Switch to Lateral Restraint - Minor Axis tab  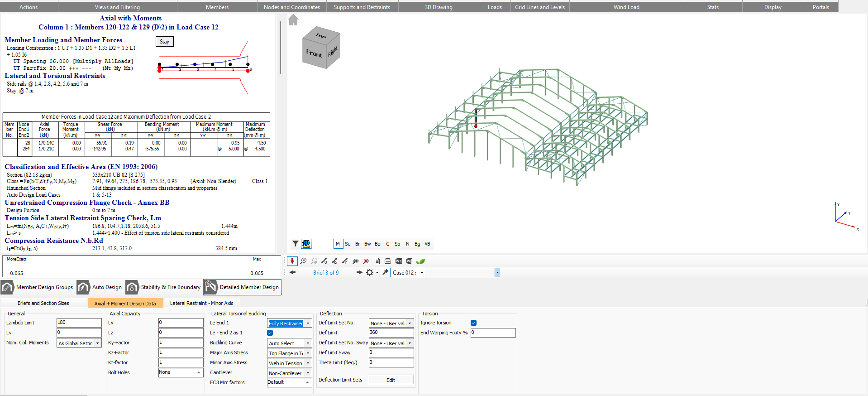tap(201, 303)
